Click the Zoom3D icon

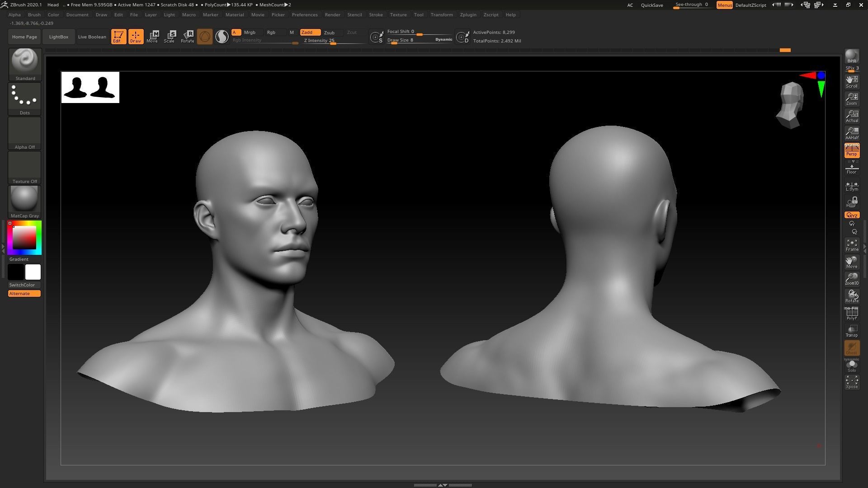pos(852,279)
